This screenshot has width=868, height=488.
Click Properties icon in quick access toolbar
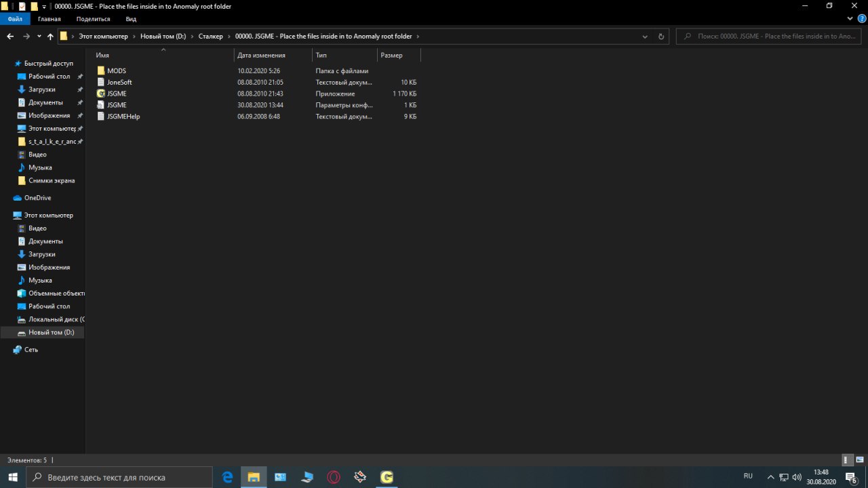click(x=22, y=6)
